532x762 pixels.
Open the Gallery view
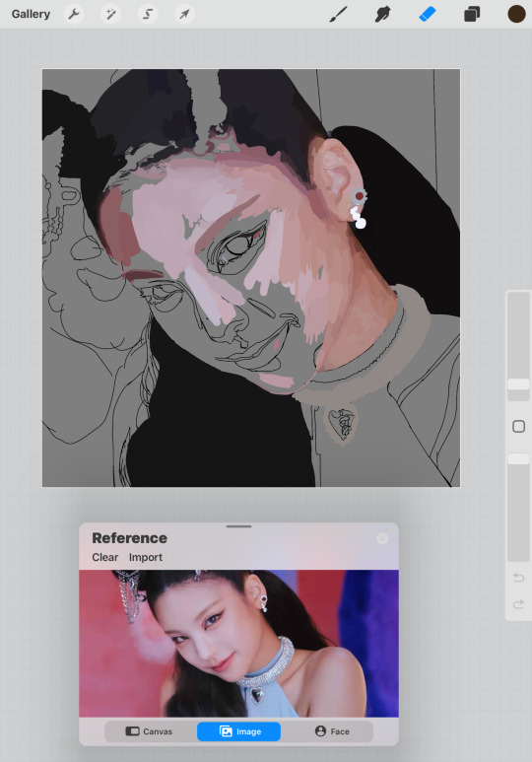pyautogui.click(x=31, y=14)
